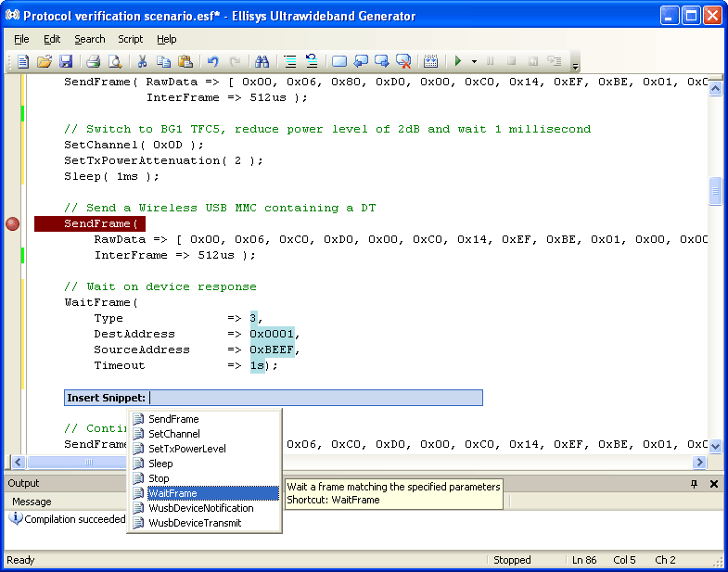
Task: Expand the toolbar options chevron
Action: point(575,65)
